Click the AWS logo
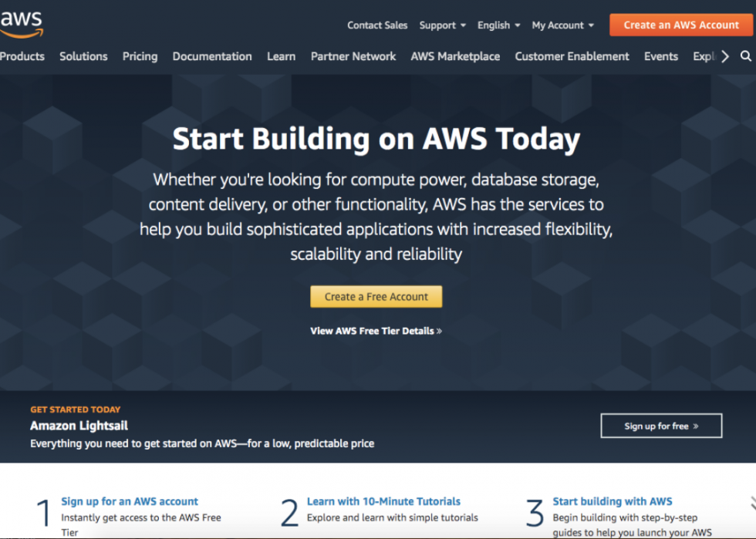This screenshot has height=539, width=756. click(22, 24)
